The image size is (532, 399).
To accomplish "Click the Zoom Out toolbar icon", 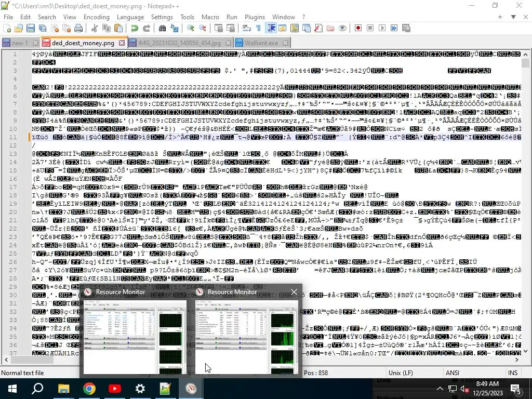I will pos(202,28).
